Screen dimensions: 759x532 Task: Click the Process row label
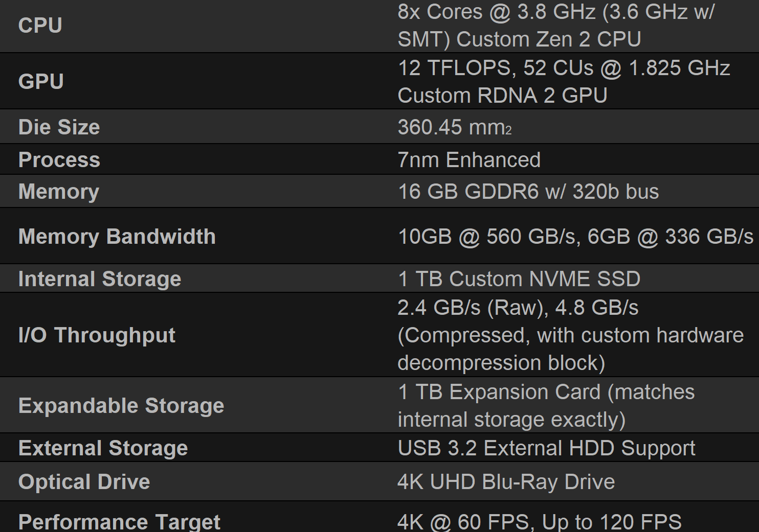pyautogui.click(x=59, y=160)
